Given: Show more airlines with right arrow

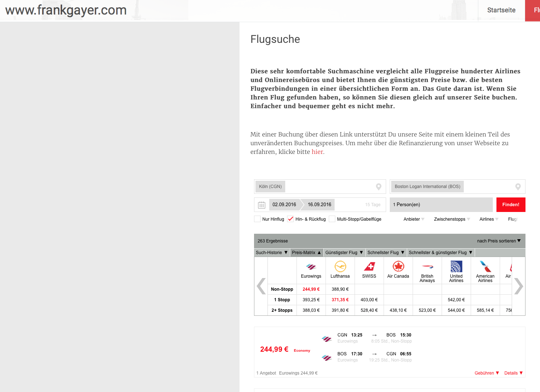Looking at the screenshot, I should pos(519,286).
